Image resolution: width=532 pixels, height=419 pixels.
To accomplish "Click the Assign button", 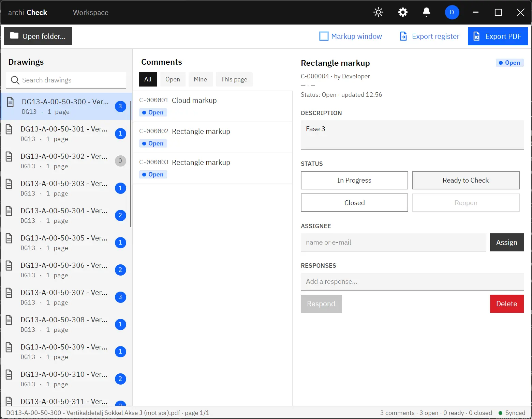I will (x=507, y=242).
